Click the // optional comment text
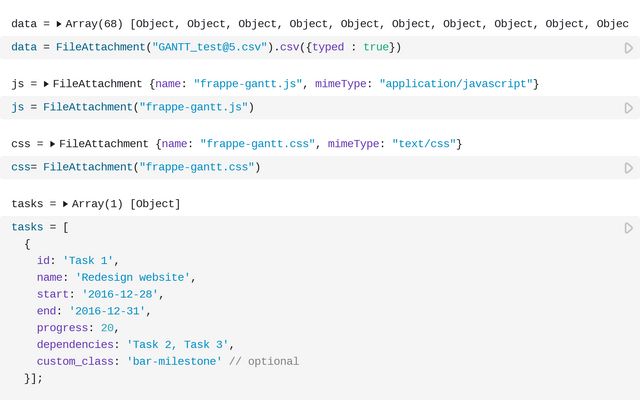Screen dimensions: 640x400 [264, 361]
